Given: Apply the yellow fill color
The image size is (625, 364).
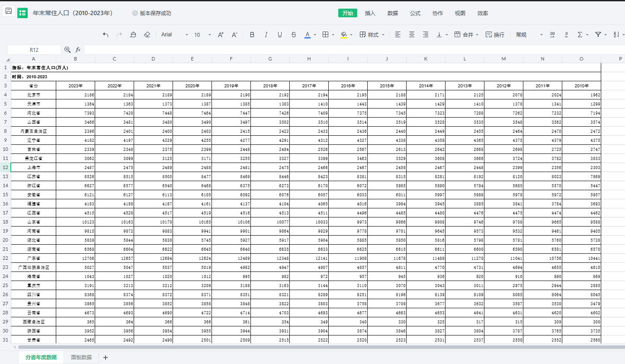Looking at the screenshot, I should click(344, 35).
